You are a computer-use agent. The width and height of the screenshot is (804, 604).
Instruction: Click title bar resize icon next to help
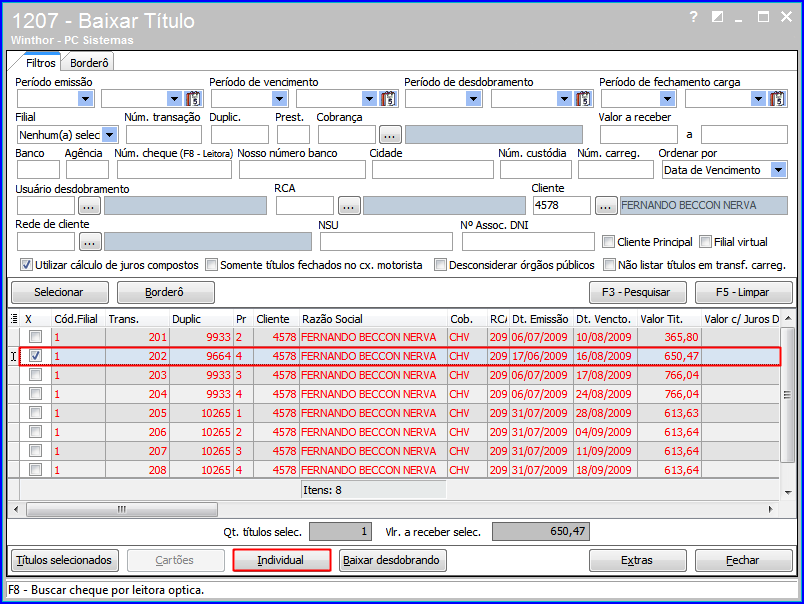[x=717, y=17]
